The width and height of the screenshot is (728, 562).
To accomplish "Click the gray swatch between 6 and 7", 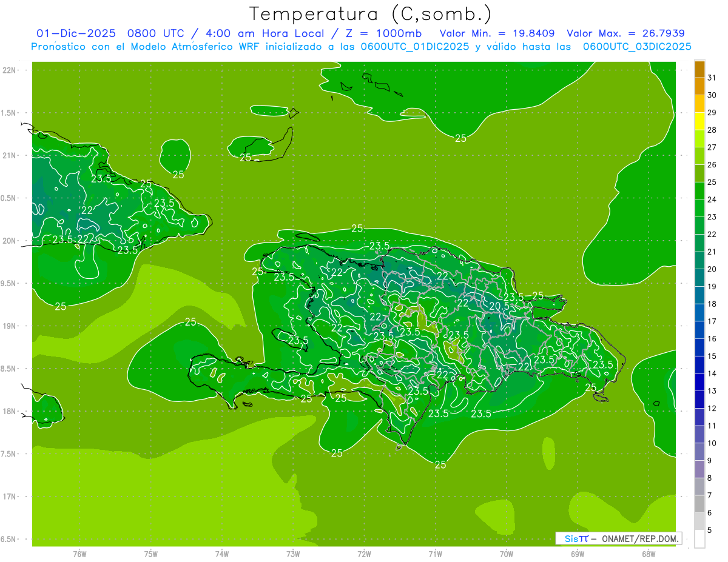I will tap(699, 504).
